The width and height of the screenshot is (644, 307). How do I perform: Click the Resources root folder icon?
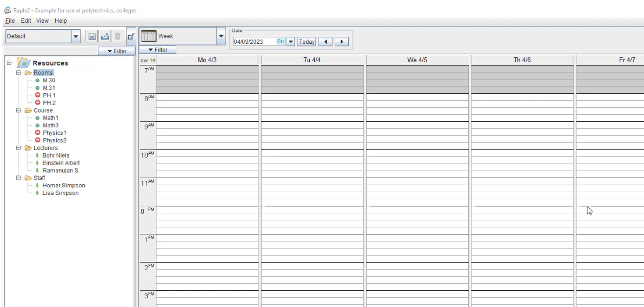point(23,63)
